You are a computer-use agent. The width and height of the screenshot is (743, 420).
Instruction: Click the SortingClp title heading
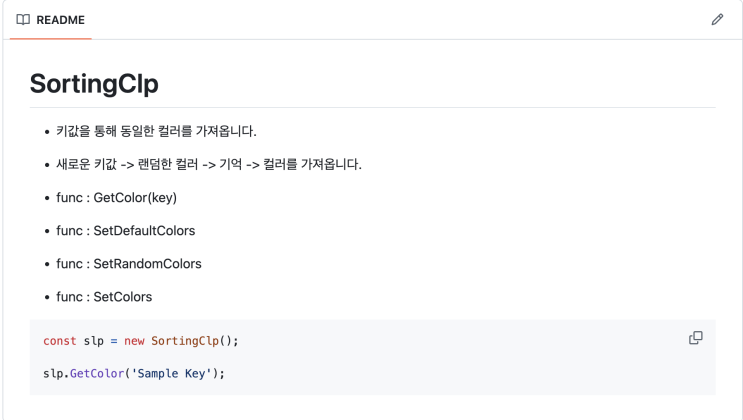click(94, 83)
